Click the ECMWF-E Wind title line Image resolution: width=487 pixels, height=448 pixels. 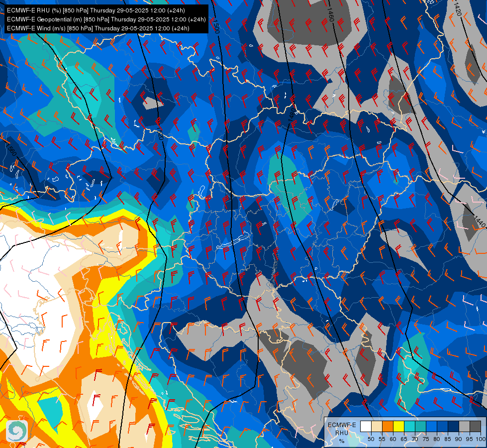98,28
